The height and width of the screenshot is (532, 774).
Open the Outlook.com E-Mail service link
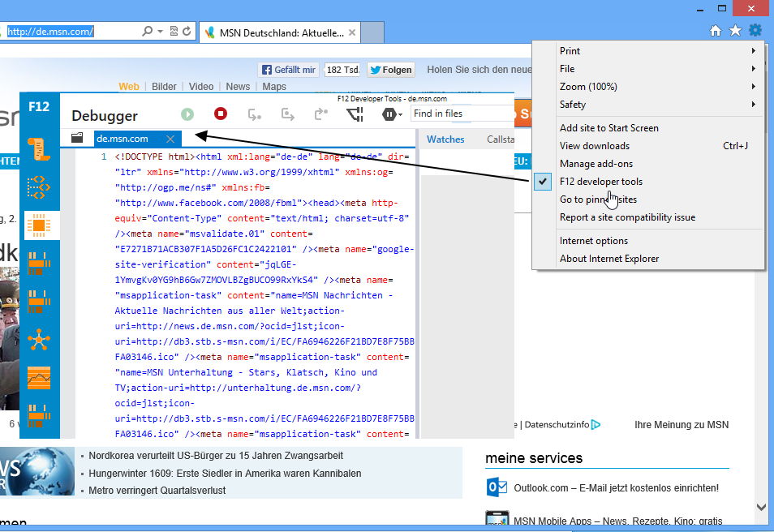(x=616, y=488)
